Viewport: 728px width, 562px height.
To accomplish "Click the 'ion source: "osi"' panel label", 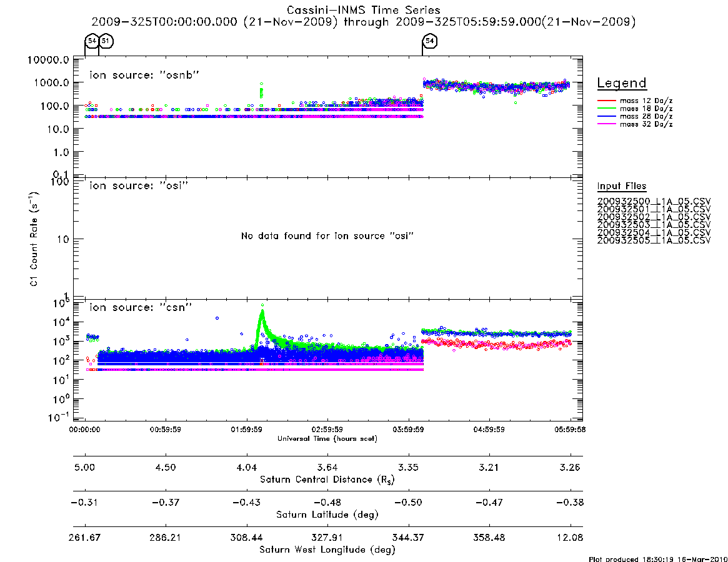I will point(139,185).
